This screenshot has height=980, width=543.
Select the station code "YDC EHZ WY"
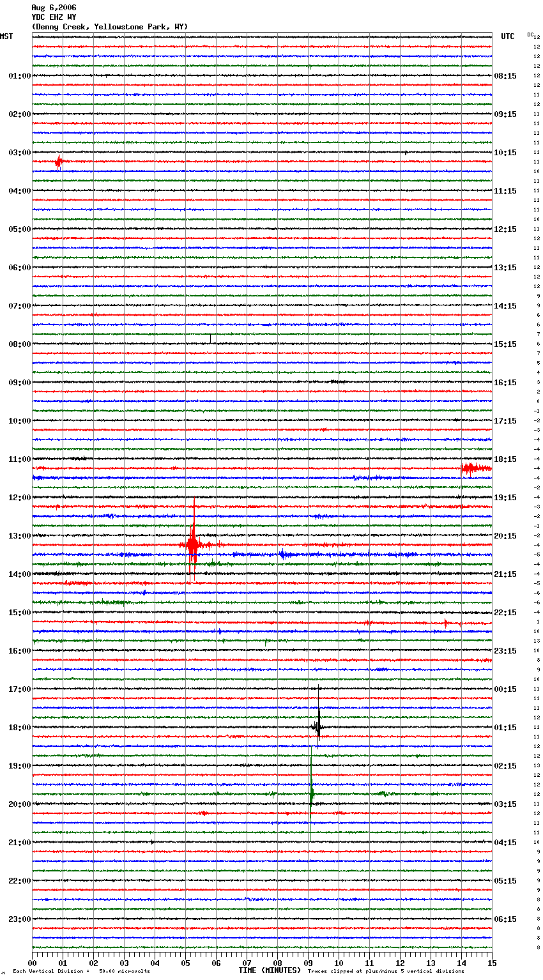pyautogui.click(x=54, y=17)
